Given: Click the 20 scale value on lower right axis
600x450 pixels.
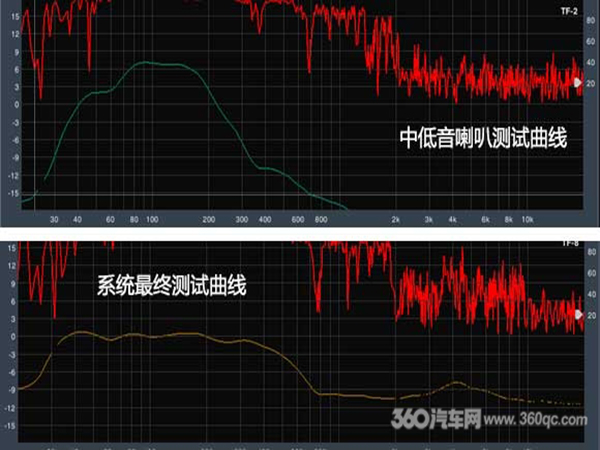Looking at the screenshot, I should click(590, 316).
